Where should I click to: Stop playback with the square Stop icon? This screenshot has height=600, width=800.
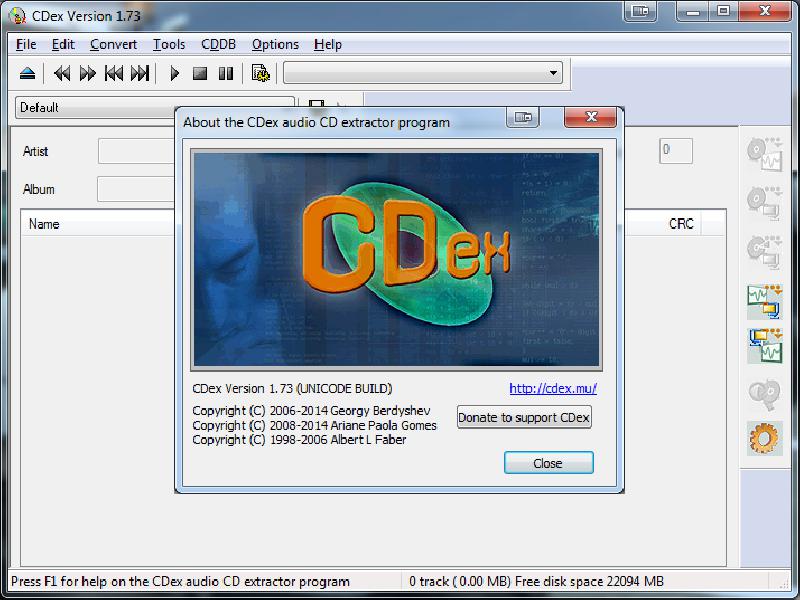pyautogui.click(x=200, y=73)
